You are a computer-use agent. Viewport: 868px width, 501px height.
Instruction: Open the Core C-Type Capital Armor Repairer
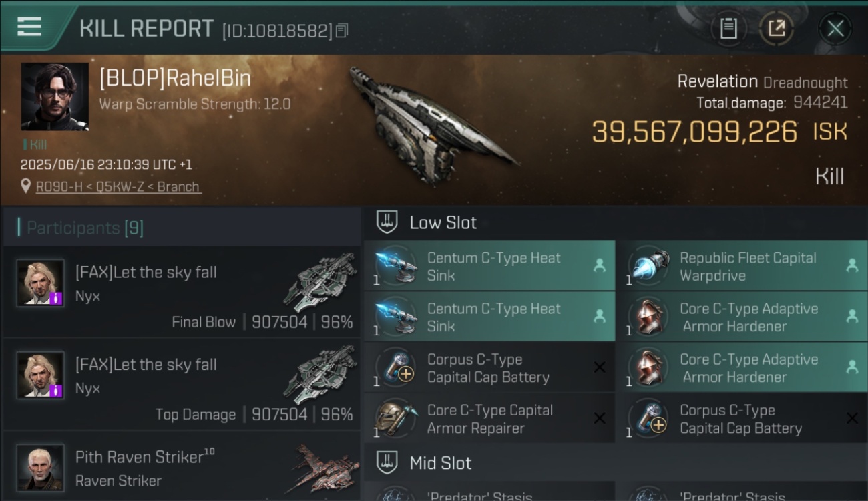489,419
